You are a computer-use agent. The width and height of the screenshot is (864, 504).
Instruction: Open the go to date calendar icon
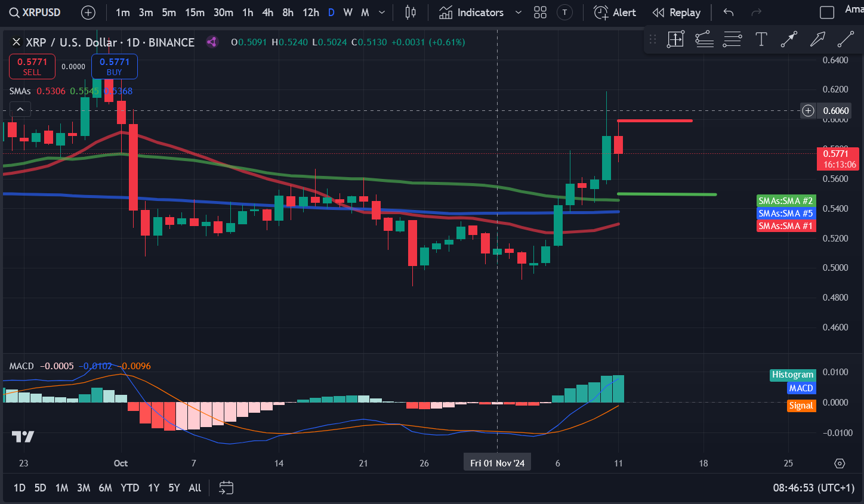coord(226,488)
